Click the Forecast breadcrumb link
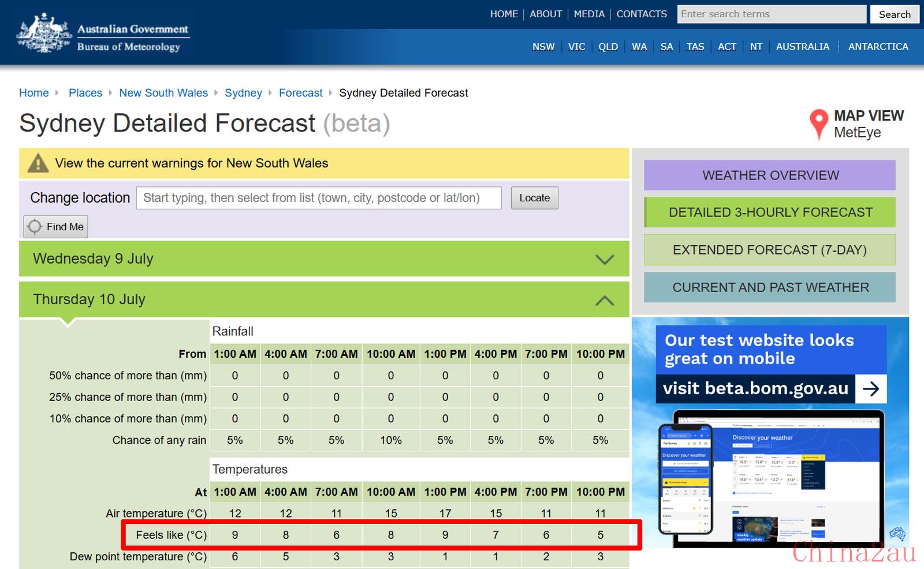Viewport: 924px width, 569px height. click(301, 93)
